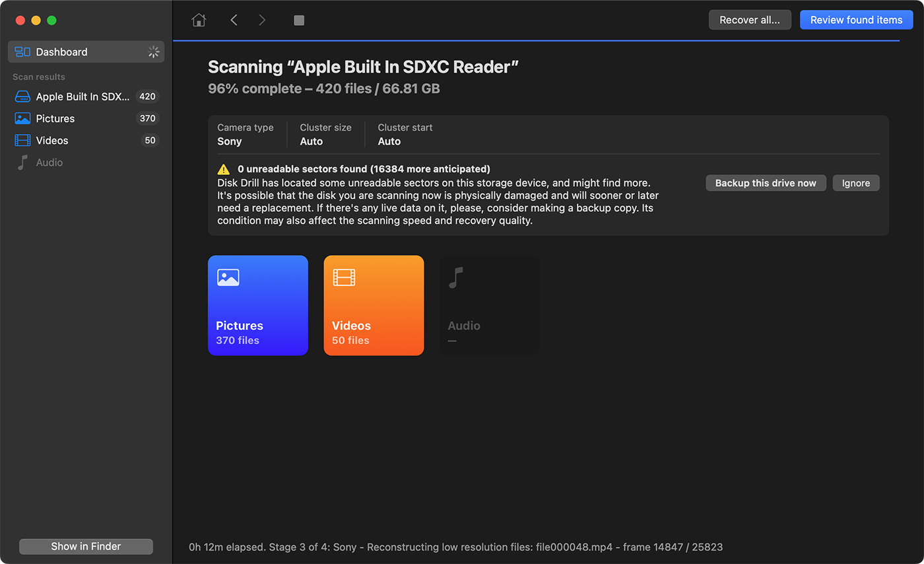This screenshot has width=924, height=564.
Task: Click the yellow warning triangle icon
Action: pos(224,169)
